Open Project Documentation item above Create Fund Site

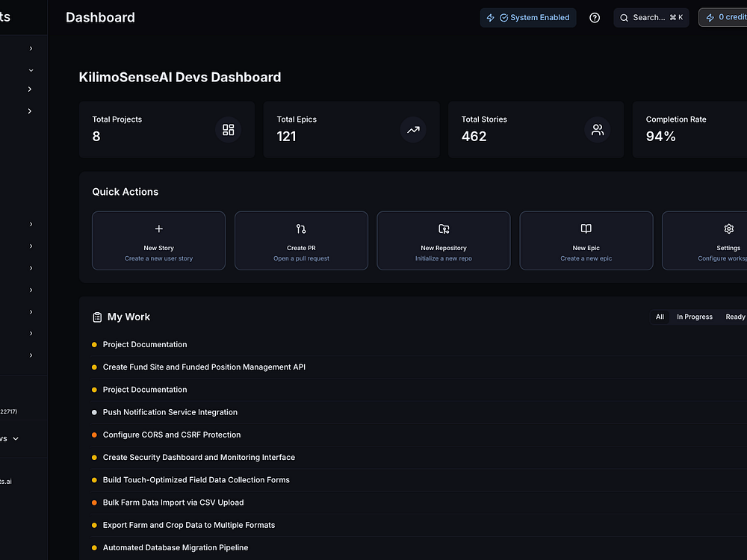tap(145, 344)
